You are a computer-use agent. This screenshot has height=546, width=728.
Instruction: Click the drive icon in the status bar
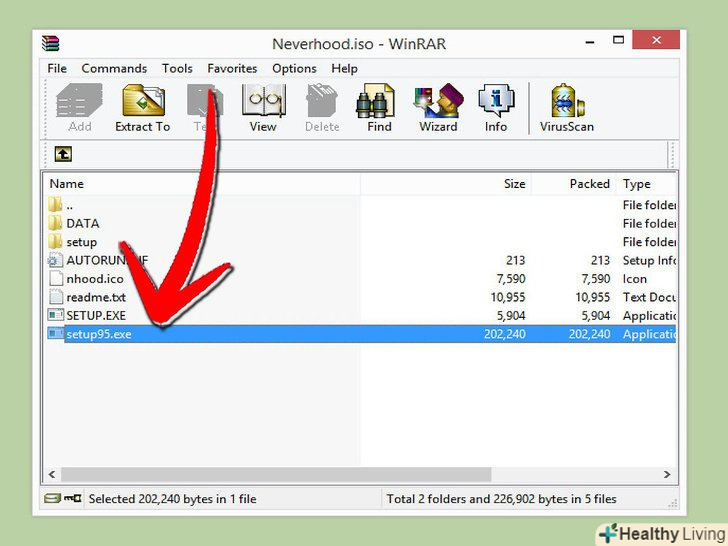pos(52,499)
